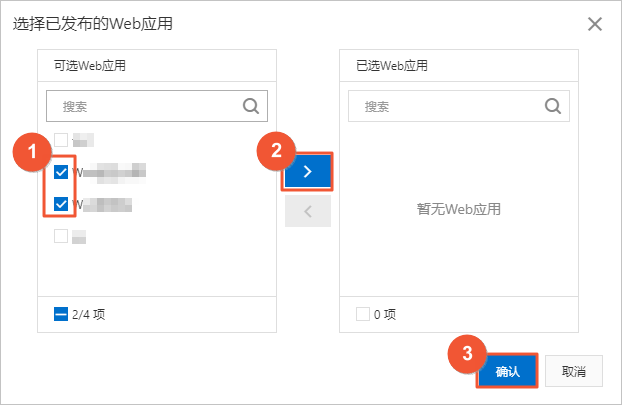Click the 0 项 count label

(385, 315)
